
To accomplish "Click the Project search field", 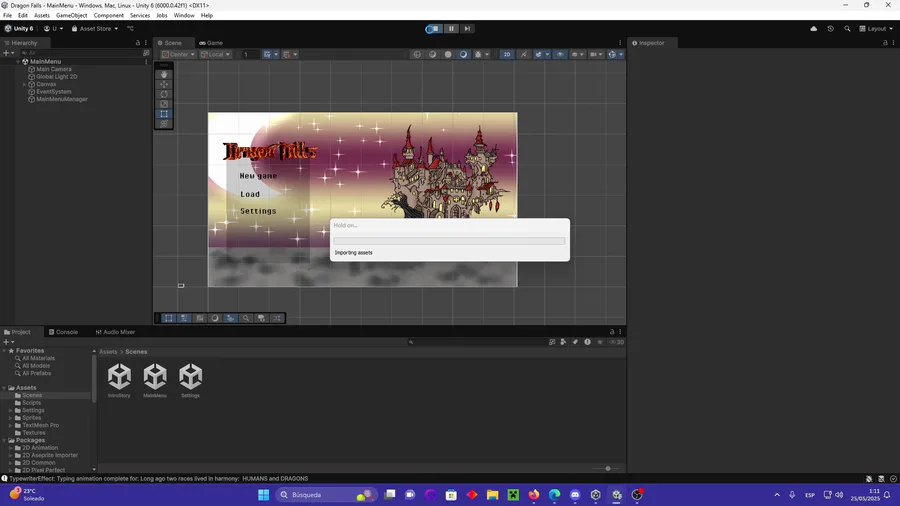I will [x=476, y=342].
